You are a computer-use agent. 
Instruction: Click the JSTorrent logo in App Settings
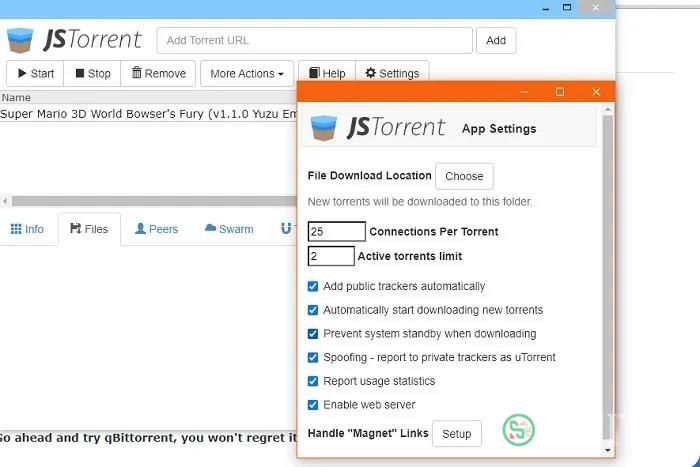378,128
